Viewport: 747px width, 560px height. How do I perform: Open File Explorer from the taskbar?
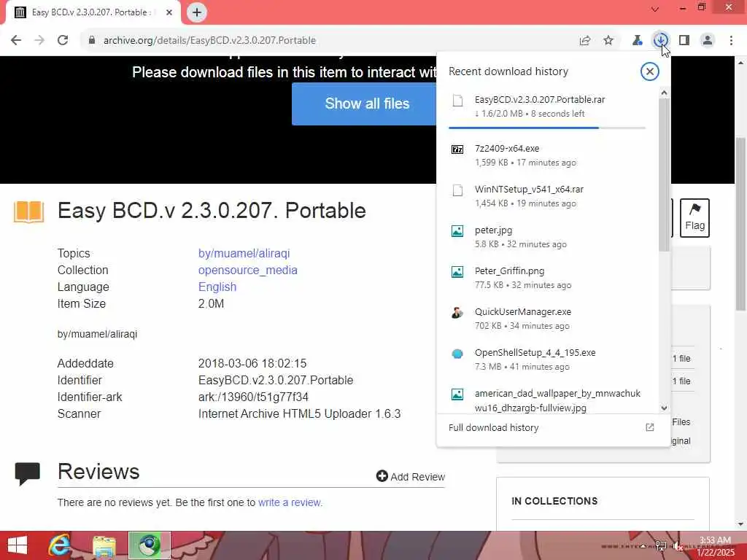tap(104, 545)
